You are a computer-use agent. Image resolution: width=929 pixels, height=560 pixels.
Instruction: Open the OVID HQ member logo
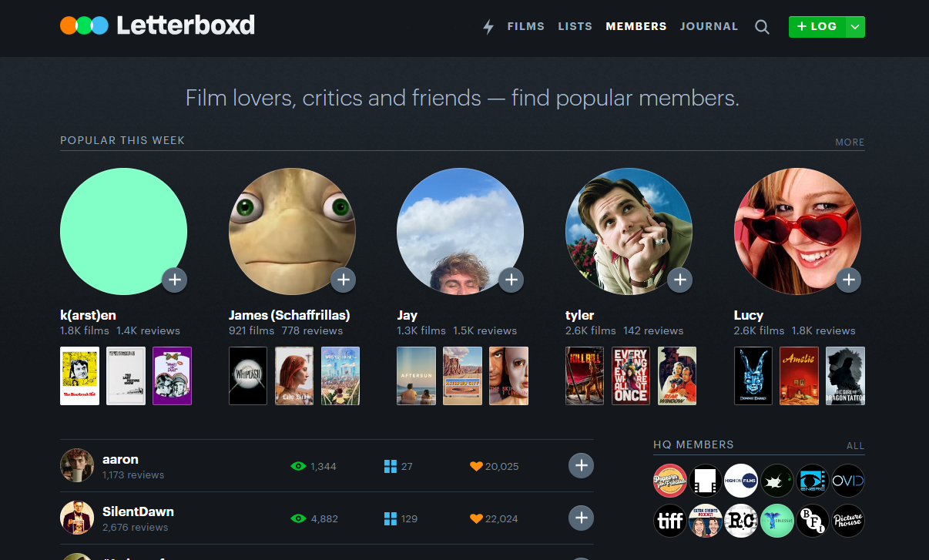(848, 481)
